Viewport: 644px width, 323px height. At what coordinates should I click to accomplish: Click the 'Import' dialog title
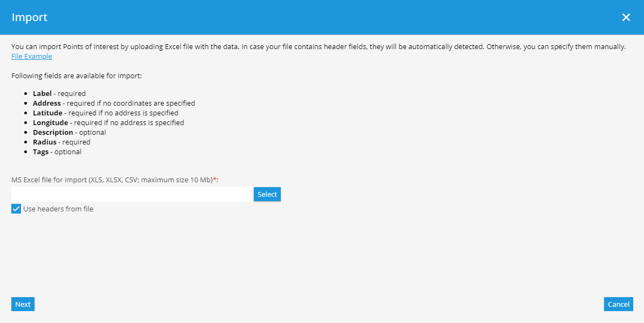pyautogui.click(x=30, y=17)
